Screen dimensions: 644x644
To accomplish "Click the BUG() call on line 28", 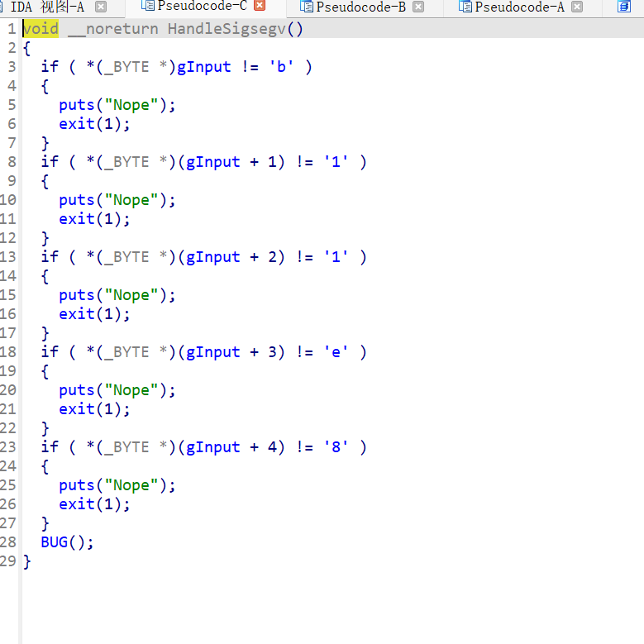I will pyautogui.click(x=67, y=542).
